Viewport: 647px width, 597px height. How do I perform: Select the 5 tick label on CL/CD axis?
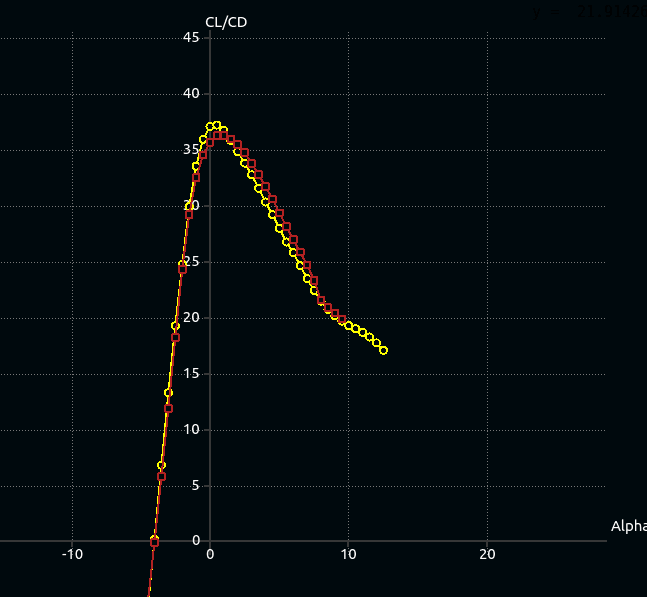point(195,486)
